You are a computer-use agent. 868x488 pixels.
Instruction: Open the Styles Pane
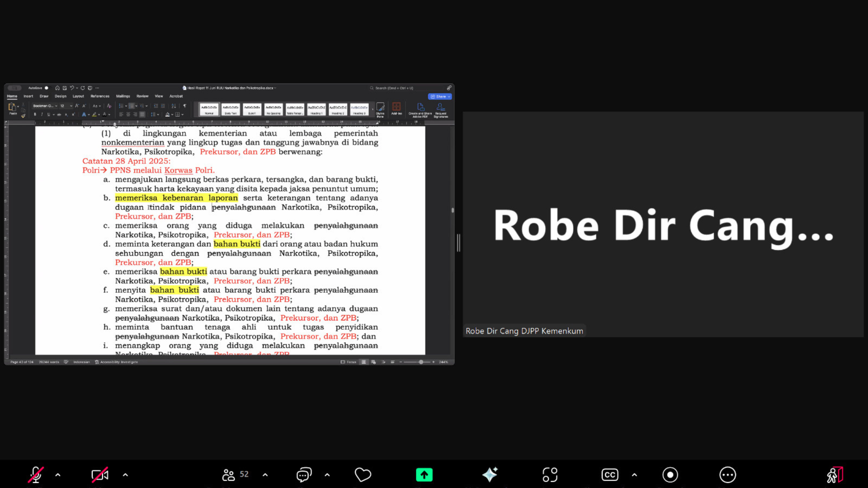(380, 109)
